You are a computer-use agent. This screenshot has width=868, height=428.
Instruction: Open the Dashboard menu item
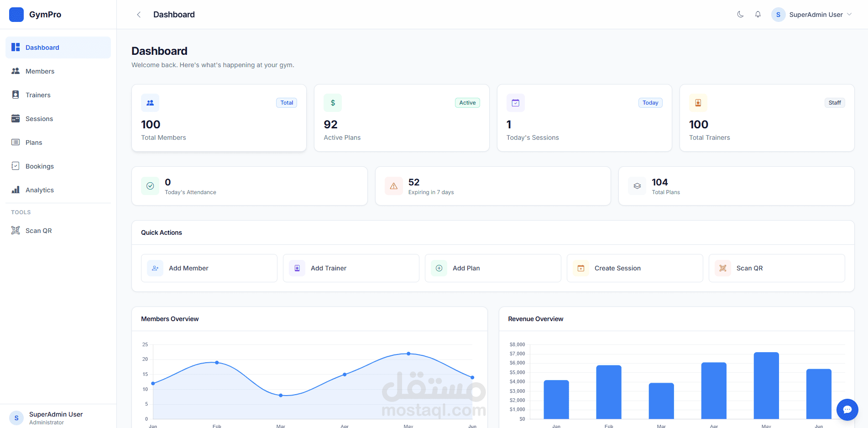tap(58, 48)
